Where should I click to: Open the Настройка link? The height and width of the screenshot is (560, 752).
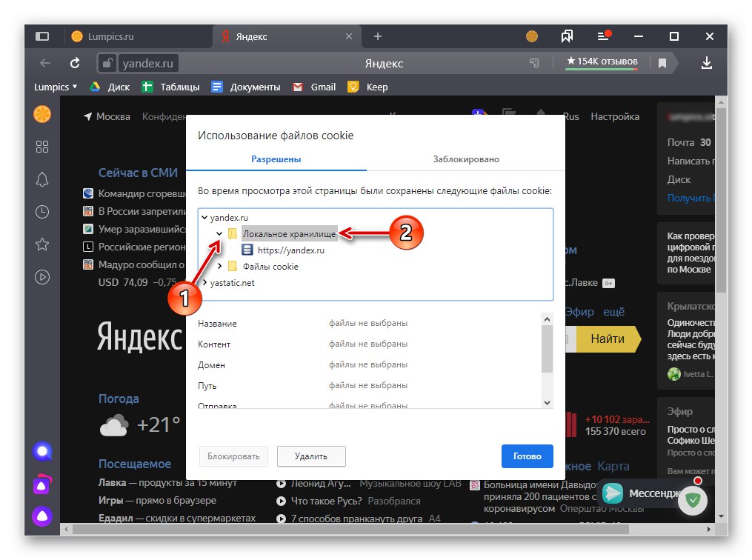click(x=615, y=116)
